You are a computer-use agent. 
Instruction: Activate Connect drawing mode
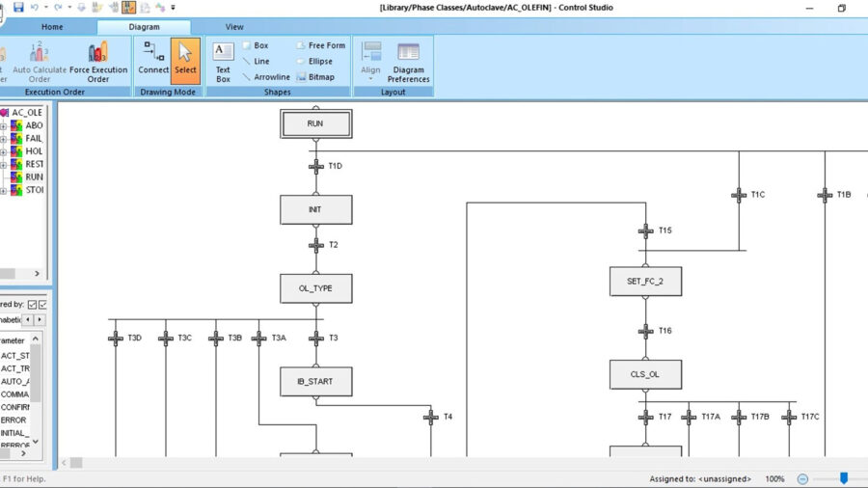tap(153, 58)
